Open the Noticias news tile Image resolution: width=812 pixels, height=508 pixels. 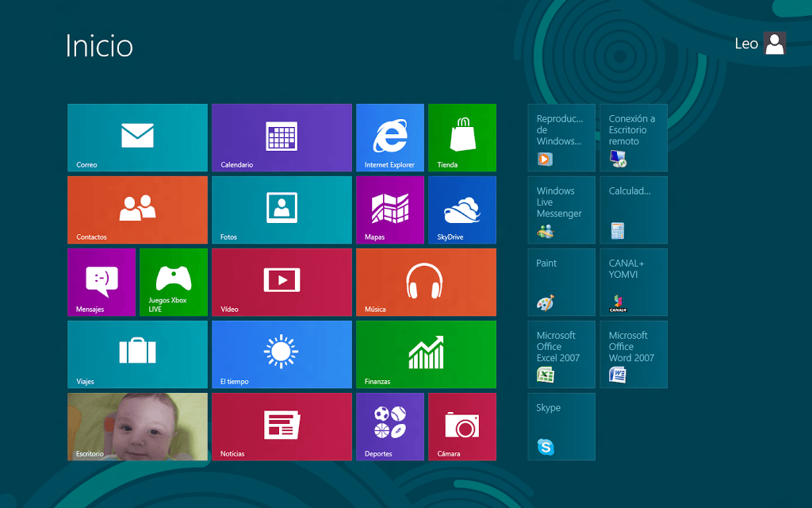pyautogui.click(x=282, y=426)
